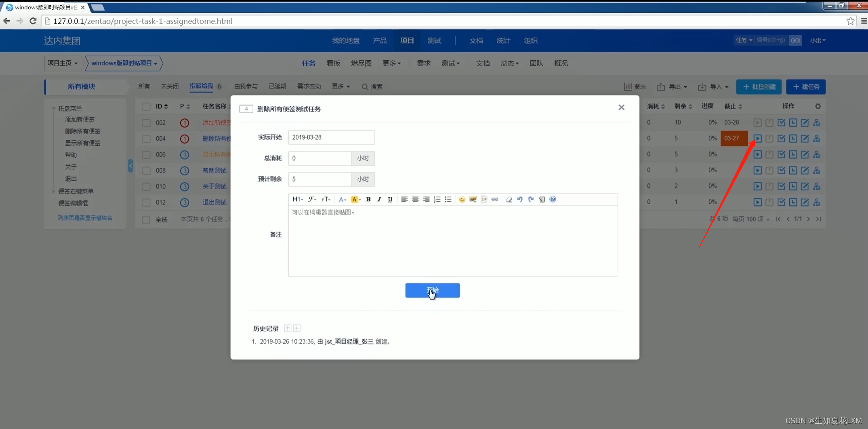Go to the 产品 top menu

tap(380, 40)
